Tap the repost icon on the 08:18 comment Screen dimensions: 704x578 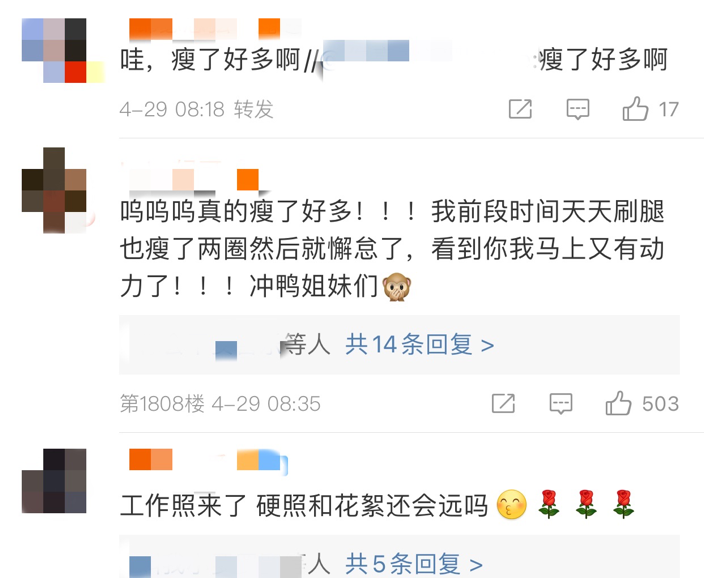tap(520, 109)
